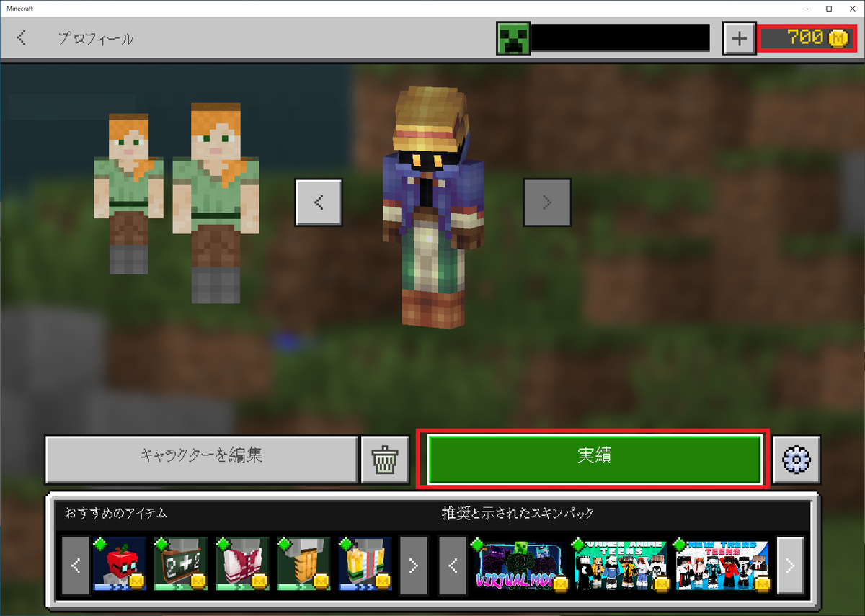The image size is (865, 616).
Task: Open the New Trend Teens skin pack
Action: 722,566
